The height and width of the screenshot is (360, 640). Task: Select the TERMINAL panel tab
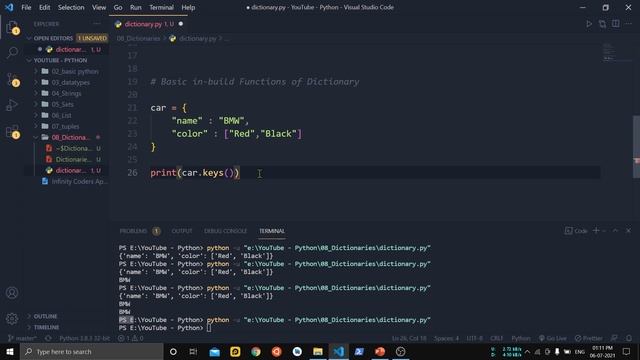click(272, 231)
